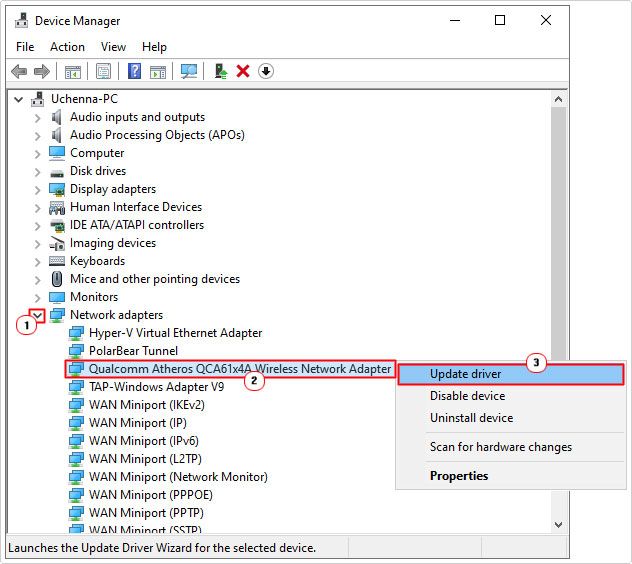
Task: Click the blue Help question-mark icon
Action: (x=134, y=71)
